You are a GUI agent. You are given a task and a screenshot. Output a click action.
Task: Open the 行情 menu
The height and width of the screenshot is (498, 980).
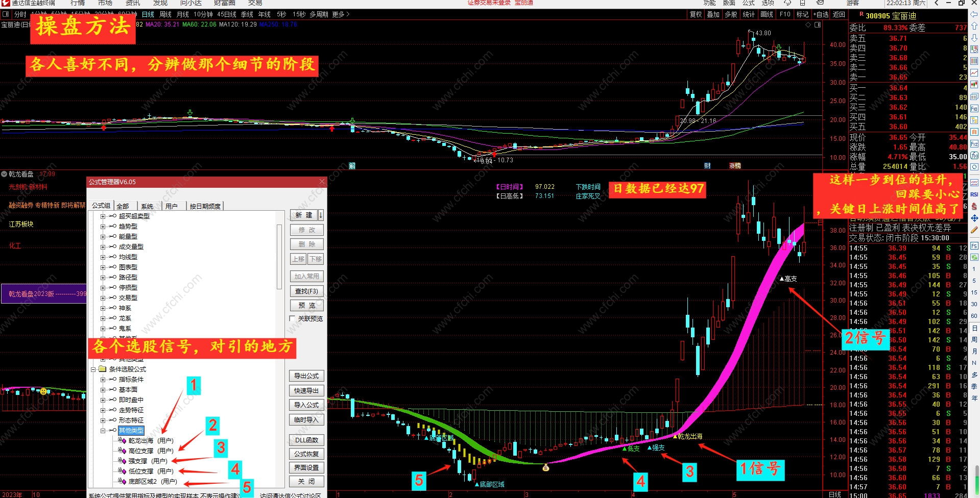[x=78, y=3]
